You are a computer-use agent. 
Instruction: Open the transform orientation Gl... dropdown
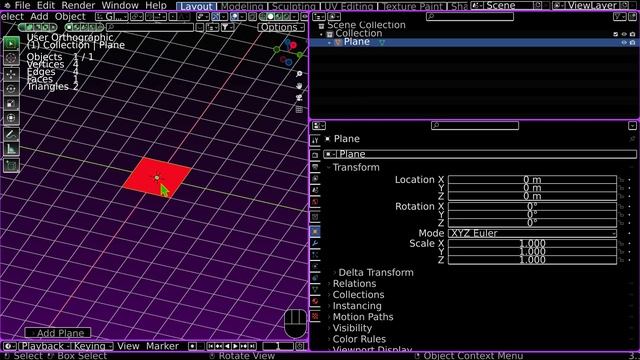coord(112,17)
